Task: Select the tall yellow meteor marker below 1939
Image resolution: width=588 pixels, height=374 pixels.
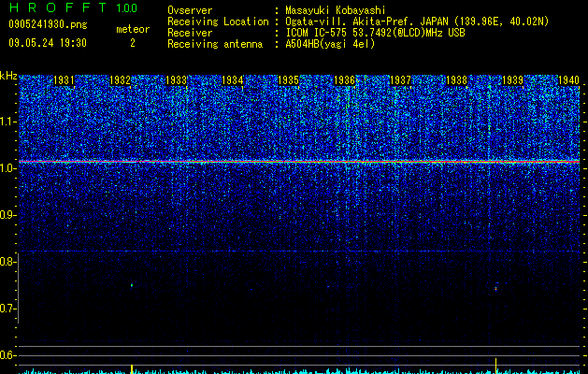Action: (496, 366)
